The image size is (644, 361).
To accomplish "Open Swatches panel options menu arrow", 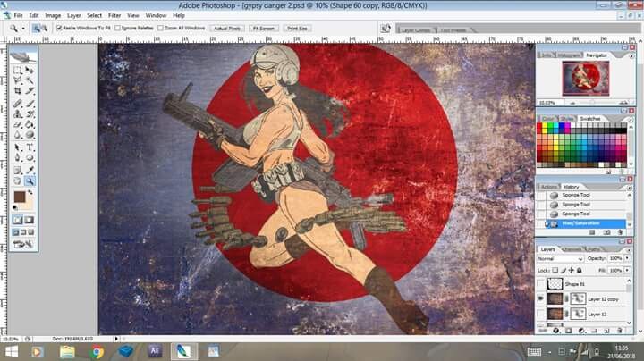I will pos(631,119).
